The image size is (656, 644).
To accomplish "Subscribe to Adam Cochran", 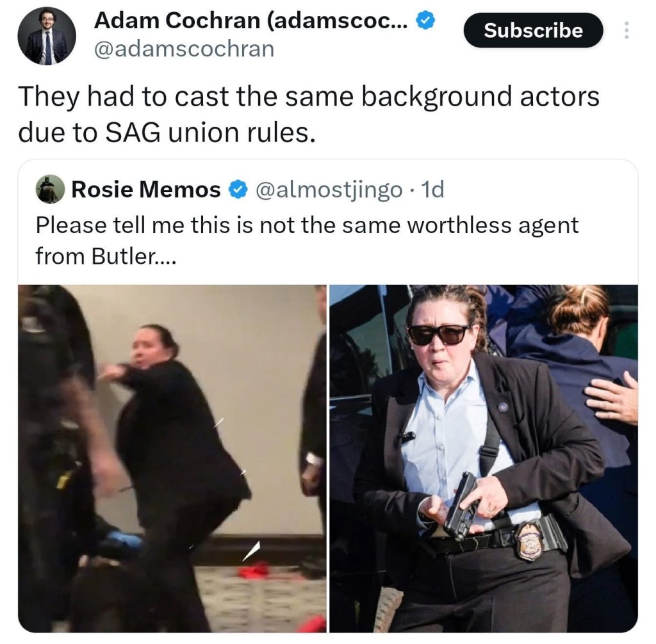I will coord(534,30).
